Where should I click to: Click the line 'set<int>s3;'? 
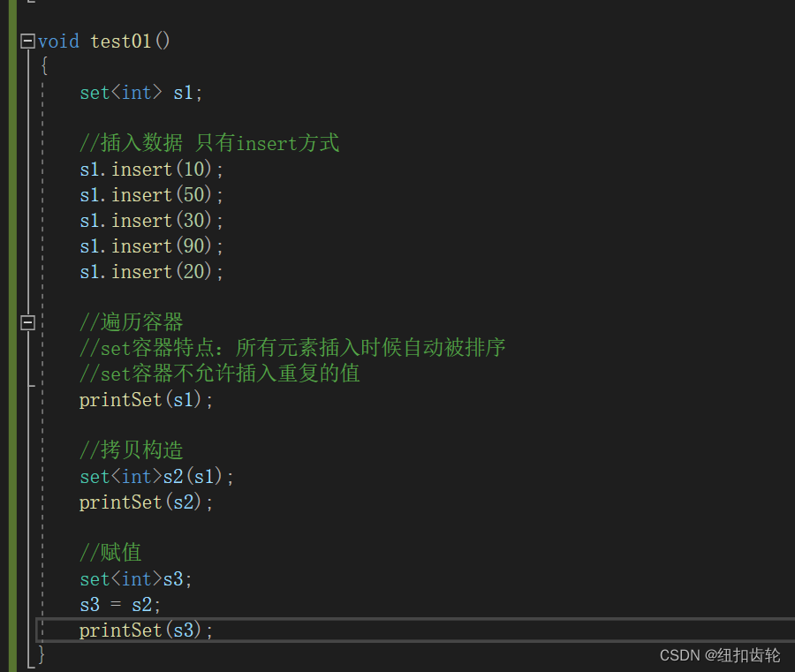click(136, 578)
